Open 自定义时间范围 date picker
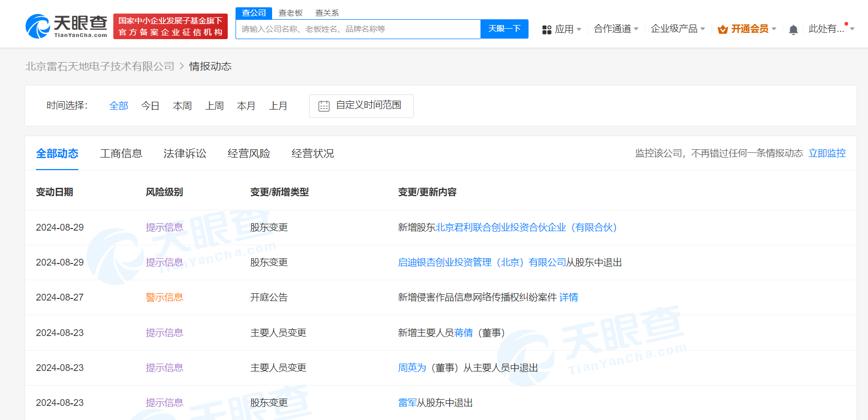Image resolution: width=868 pixels, height=420 pixels. click(x=361, y=106)
